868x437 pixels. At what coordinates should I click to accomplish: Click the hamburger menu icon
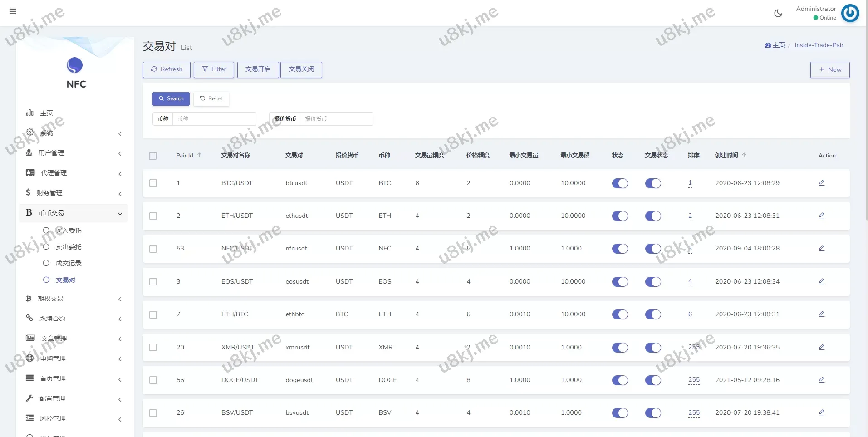point(13,11)
